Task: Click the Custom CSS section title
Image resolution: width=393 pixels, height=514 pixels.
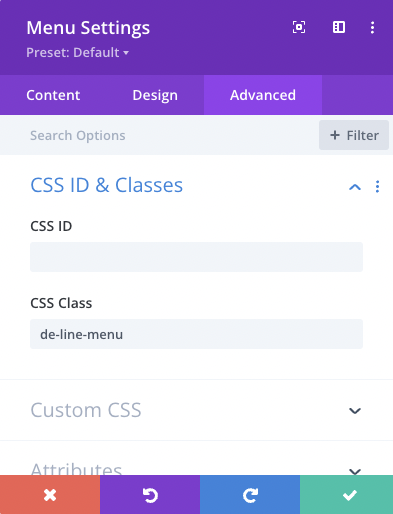Action: click(86, 410)
